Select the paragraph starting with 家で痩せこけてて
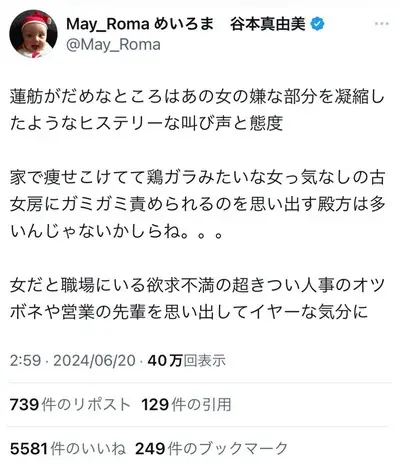The image size is (400, 468). (x=197, y=204)
